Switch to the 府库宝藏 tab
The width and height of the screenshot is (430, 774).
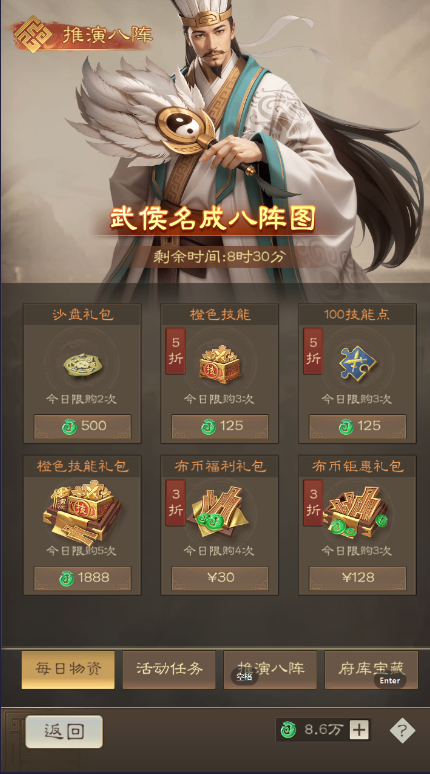371,669
